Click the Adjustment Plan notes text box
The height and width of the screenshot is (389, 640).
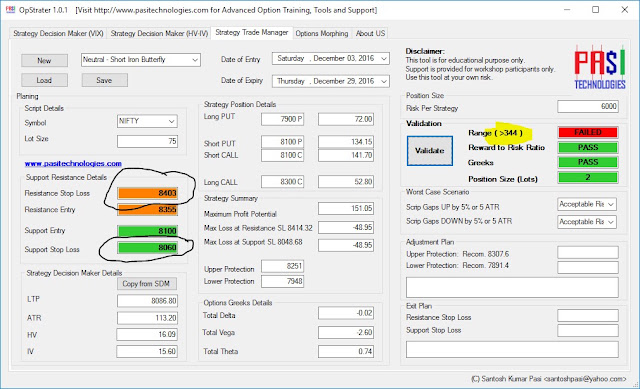512,288
